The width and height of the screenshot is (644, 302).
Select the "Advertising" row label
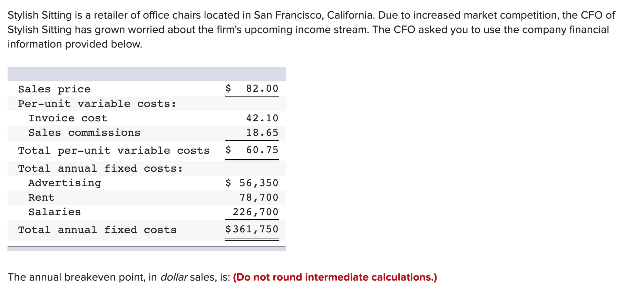click(65, 183)
